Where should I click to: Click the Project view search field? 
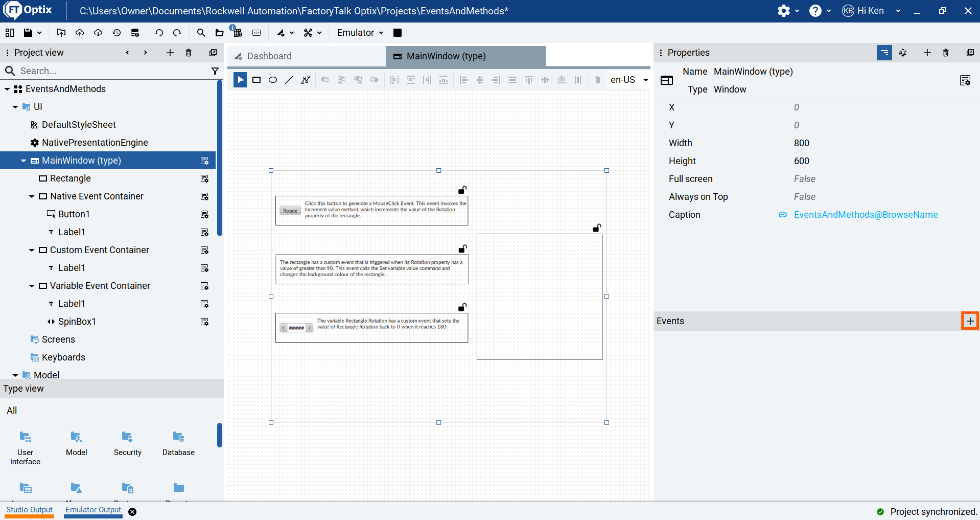[x=112, y=71]
